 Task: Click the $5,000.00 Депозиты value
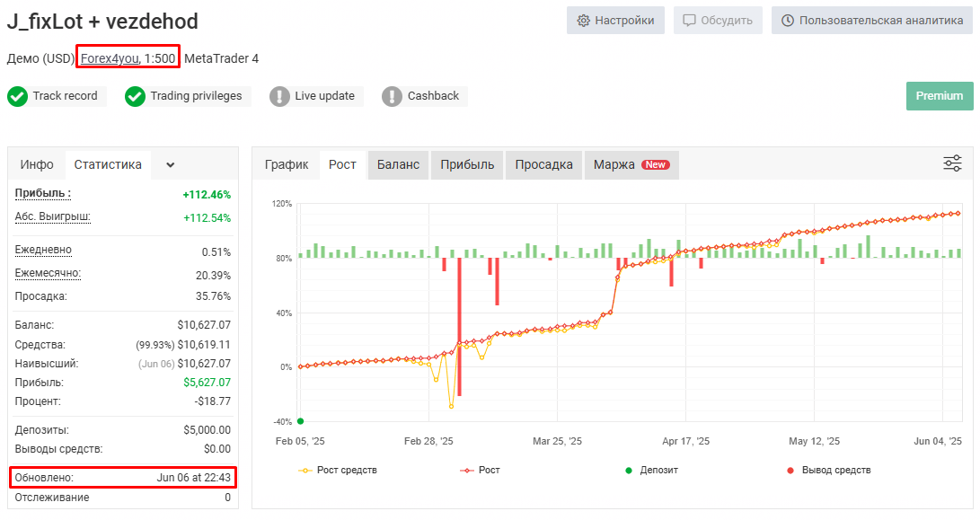tap(207, 429)
